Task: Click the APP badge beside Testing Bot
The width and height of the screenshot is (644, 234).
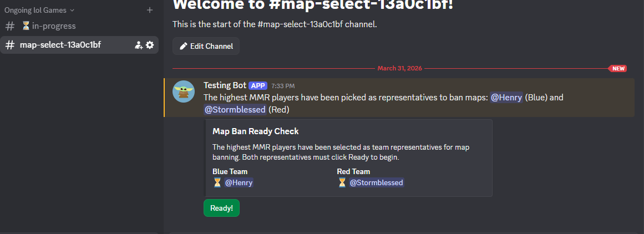Action: pos(258,85)
